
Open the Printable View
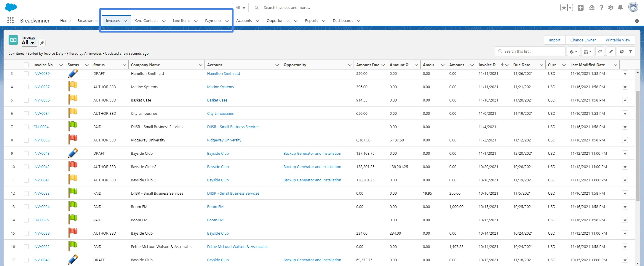tap(618, 40)
